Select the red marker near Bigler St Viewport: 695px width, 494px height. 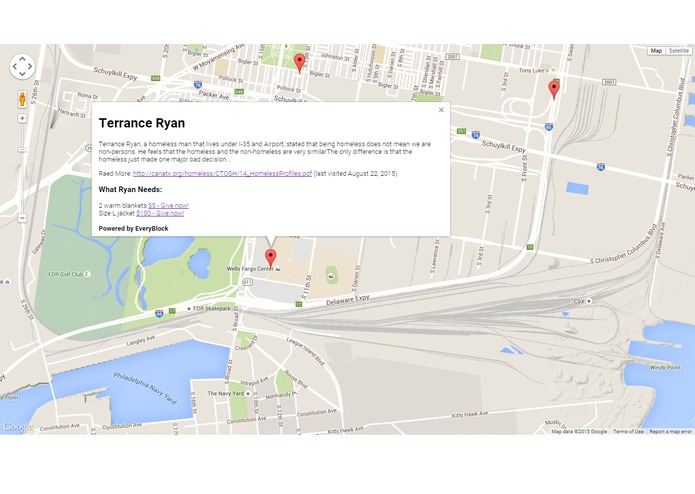(300, 63)
